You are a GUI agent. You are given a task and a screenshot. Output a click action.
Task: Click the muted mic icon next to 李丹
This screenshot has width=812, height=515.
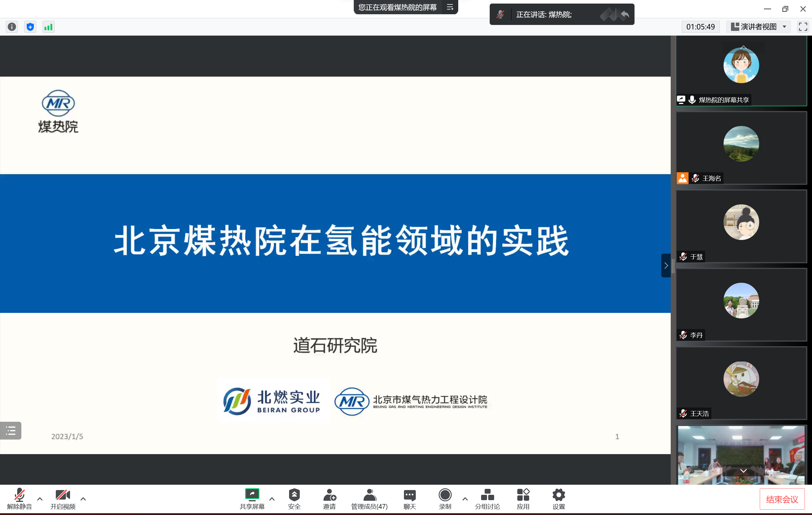click(x=683, y=335)
